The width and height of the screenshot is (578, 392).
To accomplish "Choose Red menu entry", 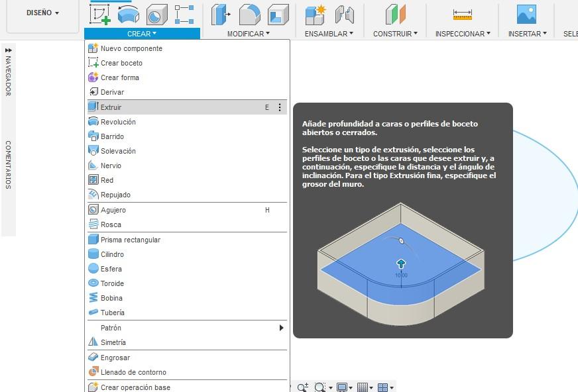I will point(188,180).
